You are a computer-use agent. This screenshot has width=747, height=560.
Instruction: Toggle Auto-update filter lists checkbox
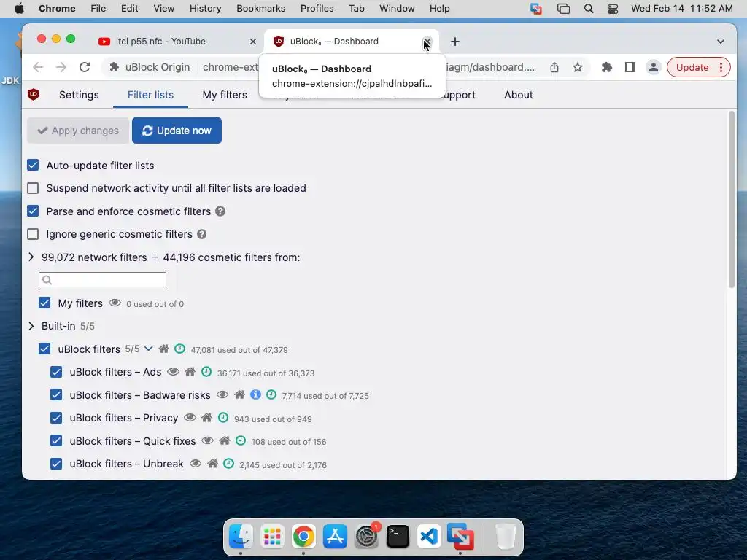pyautogui.click(x=33, y=166)
